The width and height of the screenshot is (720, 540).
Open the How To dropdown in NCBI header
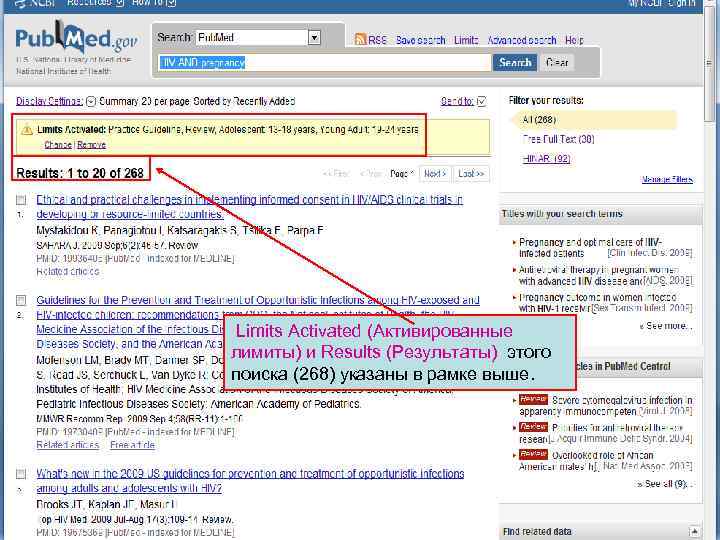pos(154,3)
